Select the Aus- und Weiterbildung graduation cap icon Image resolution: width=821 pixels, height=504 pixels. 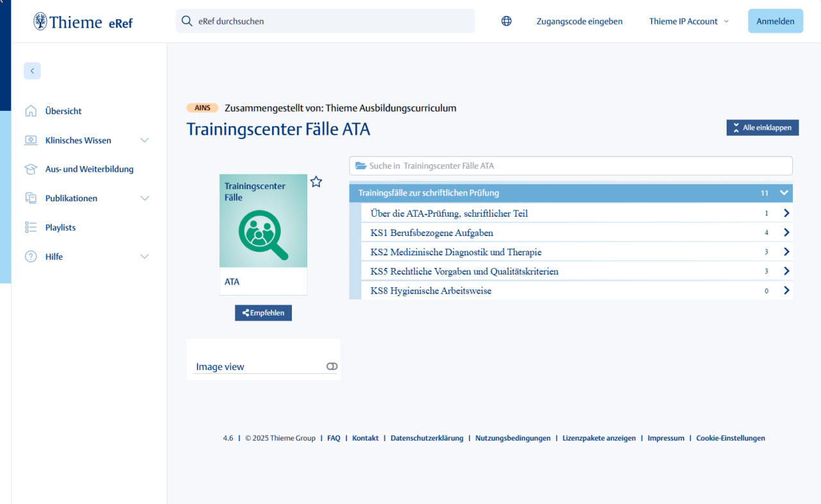pyautogui.click(x=32, y=169)
